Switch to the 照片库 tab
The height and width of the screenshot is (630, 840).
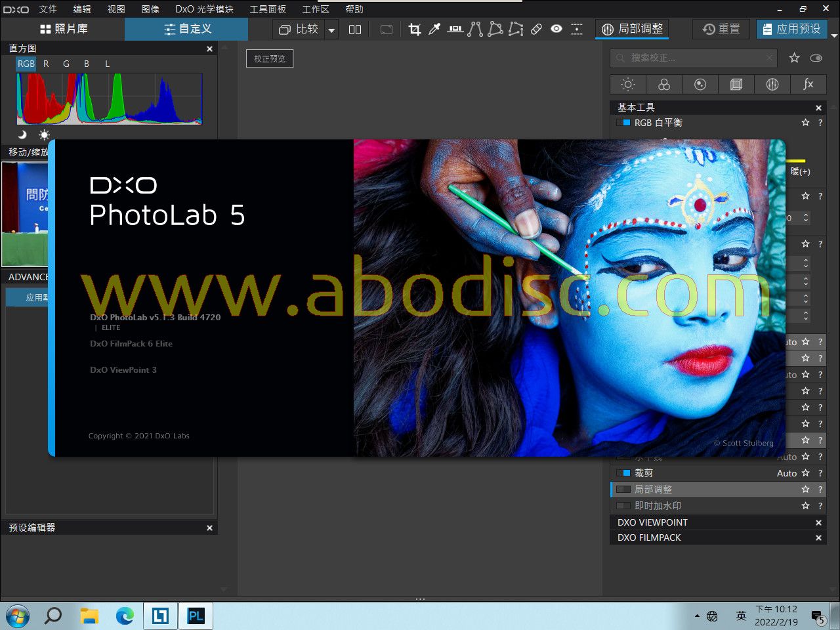coord(64,29)
